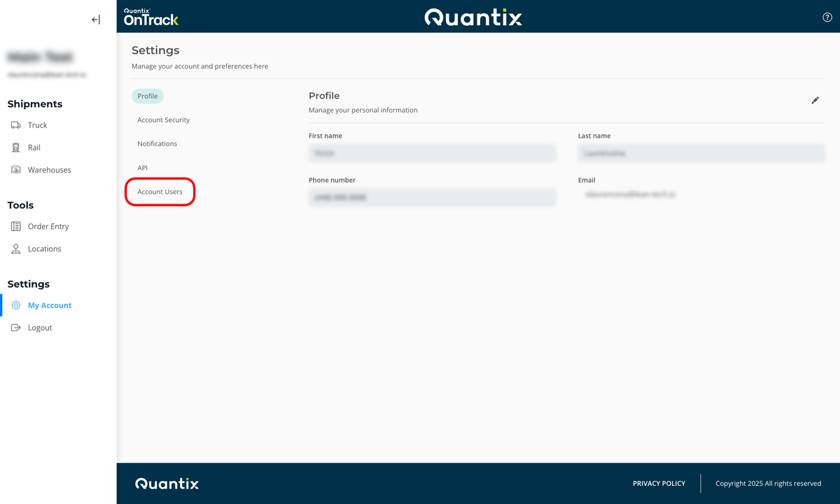The width and height of the screenshot is (840, 504).
Task: Open the Account Users section
Action: [x=160, y=191]
